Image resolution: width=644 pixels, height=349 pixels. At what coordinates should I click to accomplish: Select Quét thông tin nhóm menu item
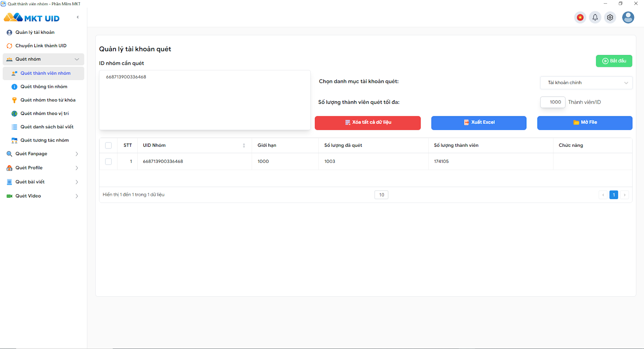[43, 87]
